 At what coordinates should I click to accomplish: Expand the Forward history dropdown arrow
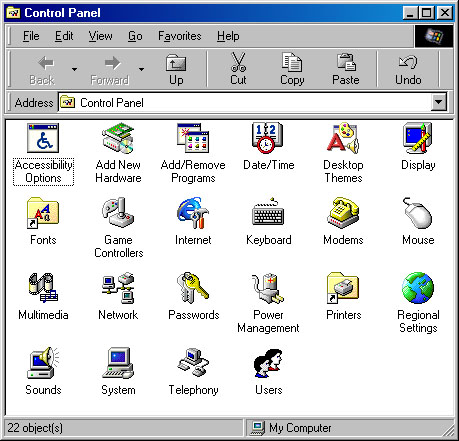click(x=142, y=69)
